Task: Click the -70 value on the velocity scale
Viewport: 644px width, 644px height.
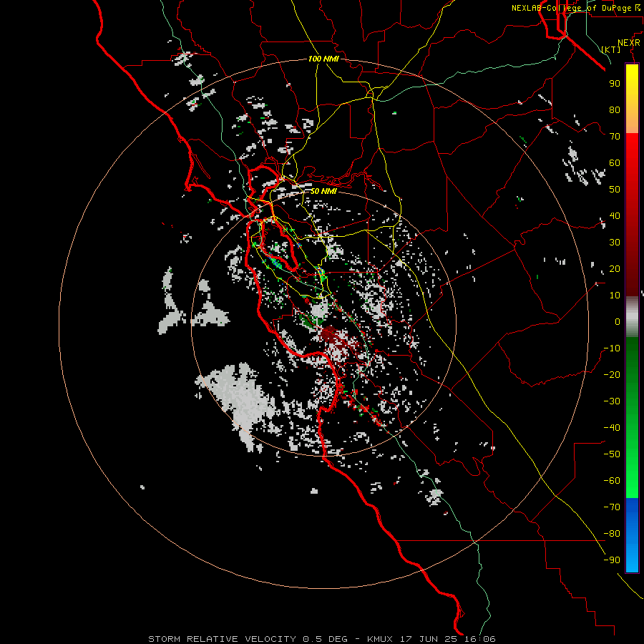Action: coord(612,507)
